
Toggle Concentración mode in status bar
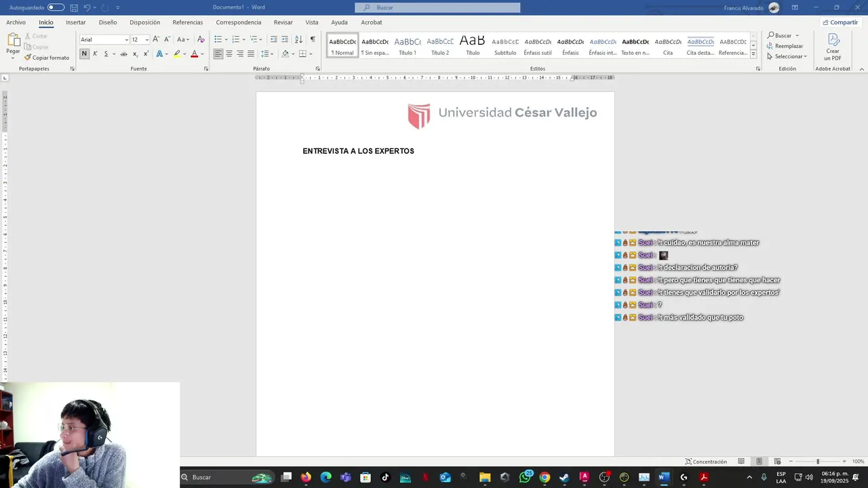pos(706,462)
